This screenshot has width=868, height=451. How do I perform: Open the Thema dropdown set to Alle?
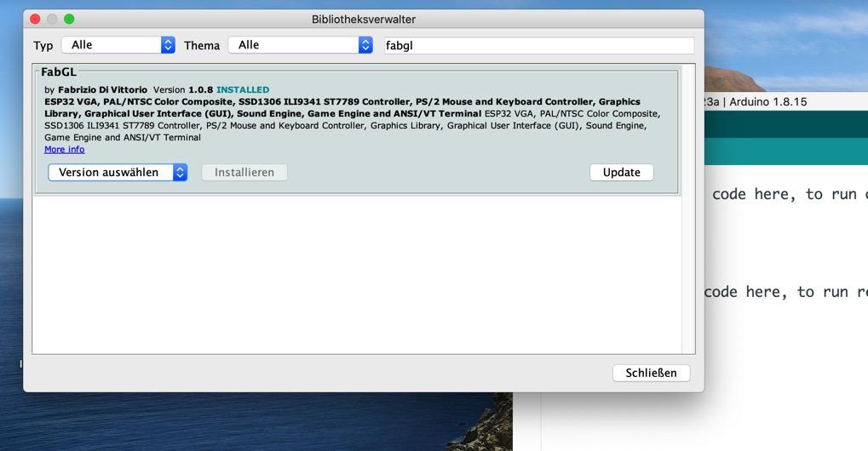tap(301, 45)
